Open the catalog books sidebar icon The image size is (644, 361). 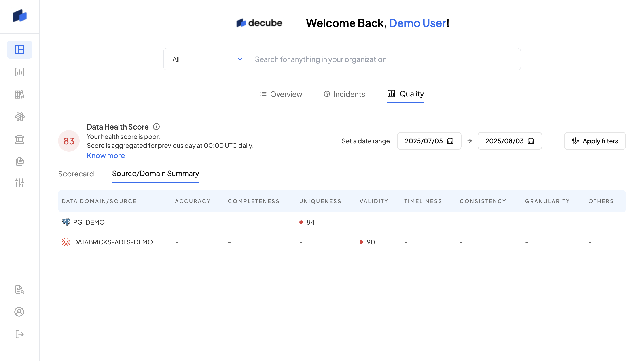(x=19, y=95)
